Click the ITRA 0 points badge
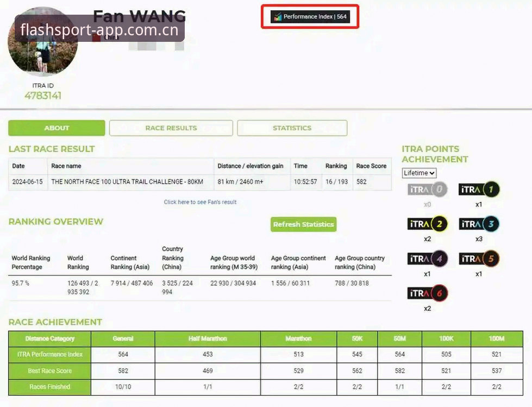 pyautogui.click(x=428, y=189)
